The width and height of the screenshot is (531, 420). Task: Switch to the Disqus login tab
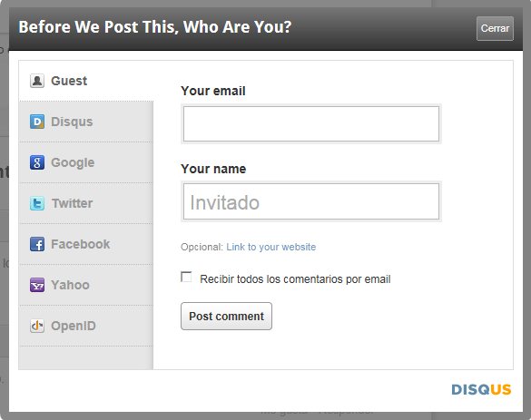point(86,122)
